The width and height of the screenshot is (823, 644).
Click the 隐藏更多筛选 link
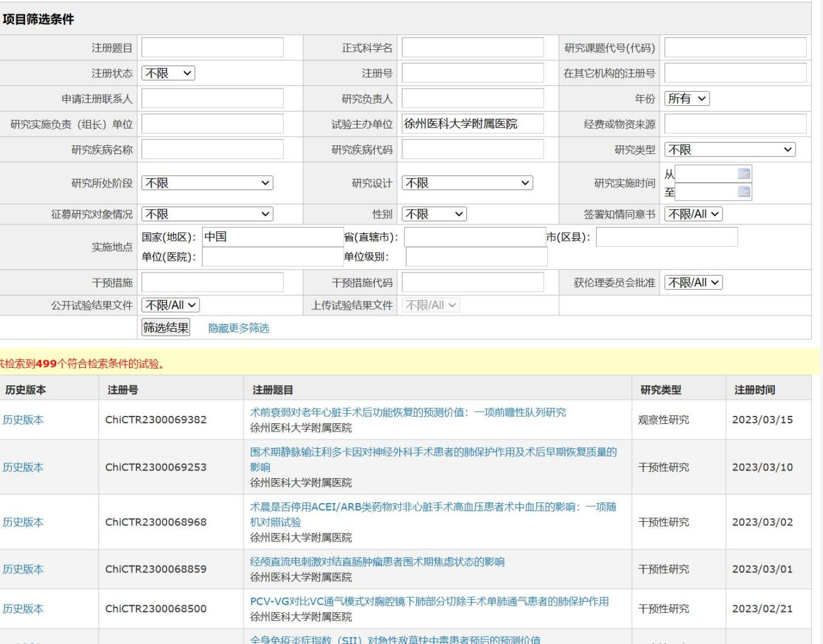click(x=239, y=329)
